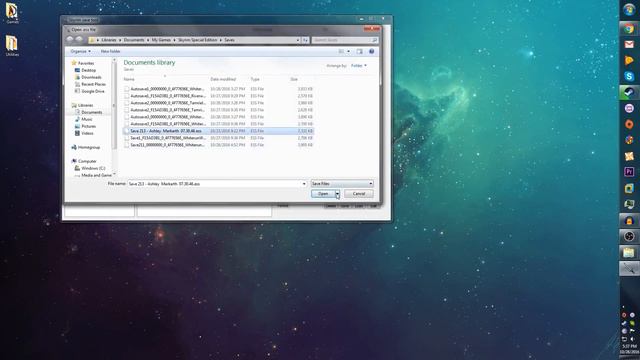Click Skyrim Special Edition breadcrumb segment
The image size is (640, 360).
[x=197, y=40]
